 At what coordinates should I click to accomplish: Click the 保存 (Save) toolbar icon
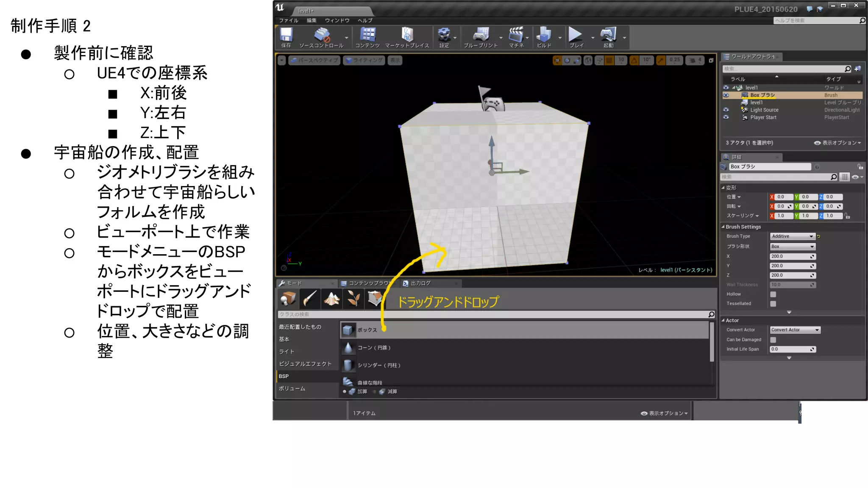click(x=286, y=37)
